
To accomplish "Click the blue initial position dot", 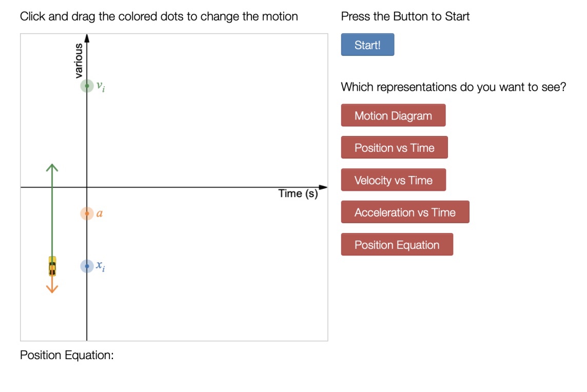I will [x=87, y=266].
